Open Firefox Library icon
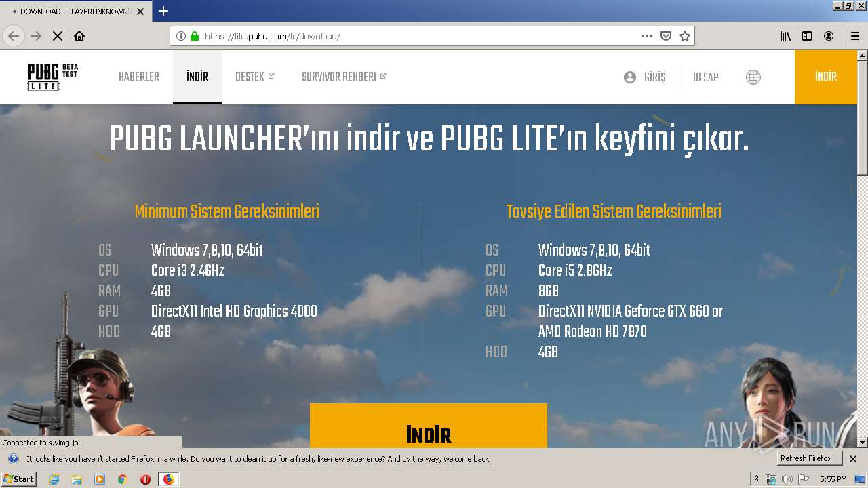The width and height of the screenshot is (868, 488). click(785, 36)
